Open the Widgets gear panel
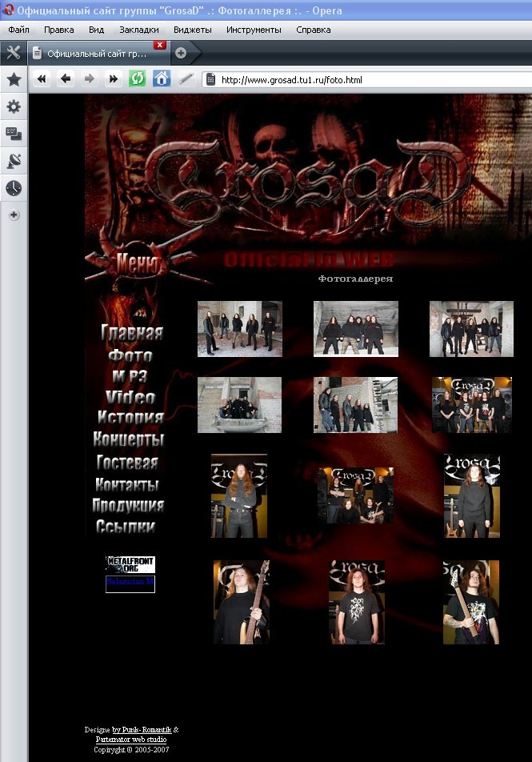 click(x=14, y=106)
